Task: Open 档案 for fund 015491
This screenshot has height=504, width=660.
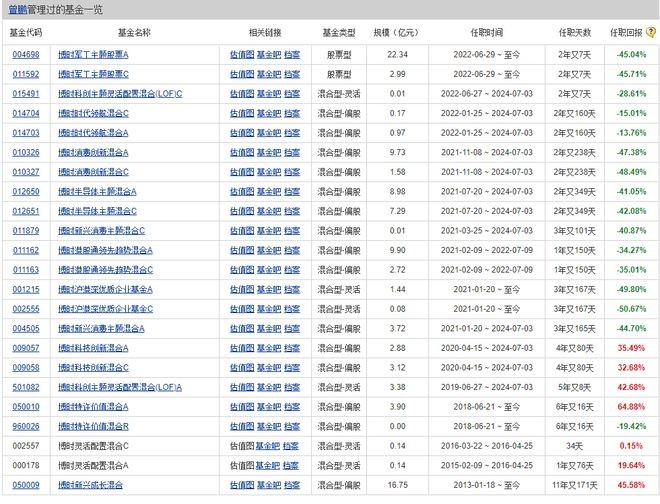Action: (292, 93)
